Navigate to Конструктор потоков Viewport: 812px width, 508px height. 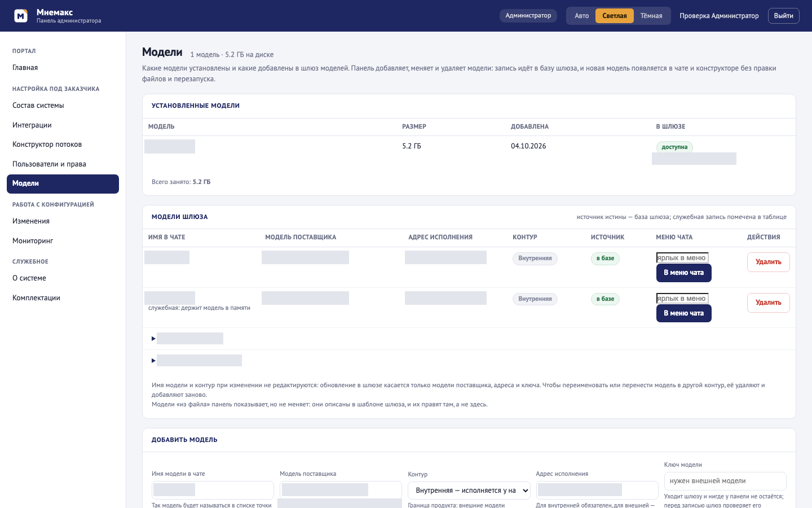point(63,144)
